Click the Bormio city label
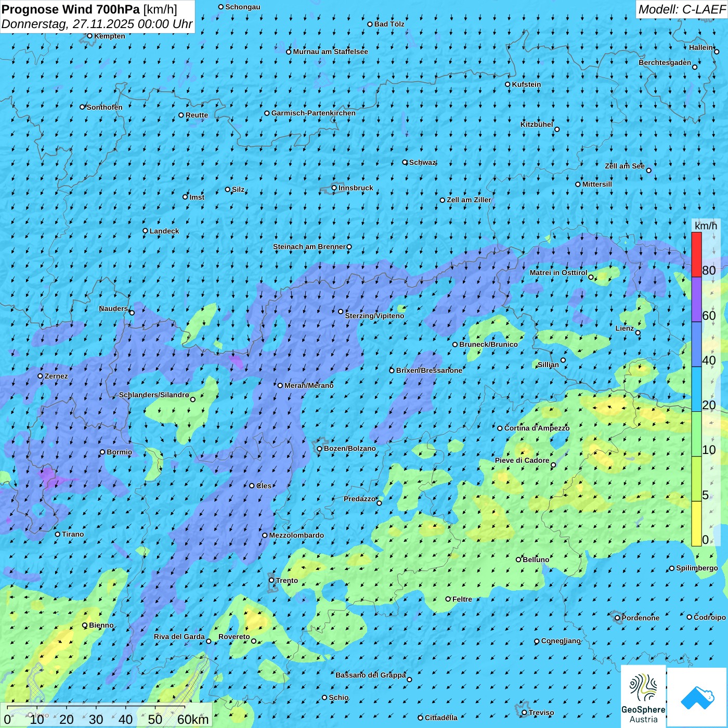This screenshot has width=728, height=728. [x=120, y=452]
